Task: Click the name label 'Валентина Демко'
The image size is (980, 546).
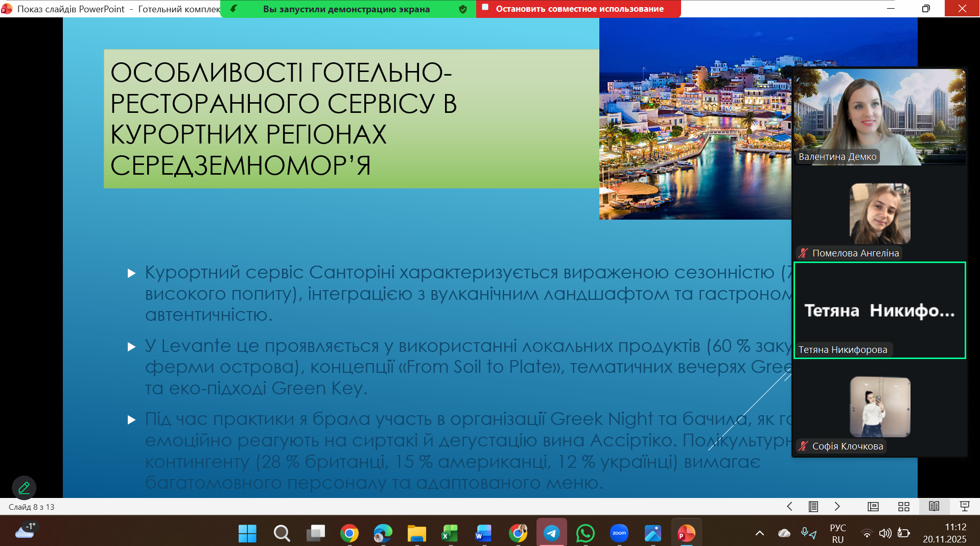Action: [x=837, y=157]
